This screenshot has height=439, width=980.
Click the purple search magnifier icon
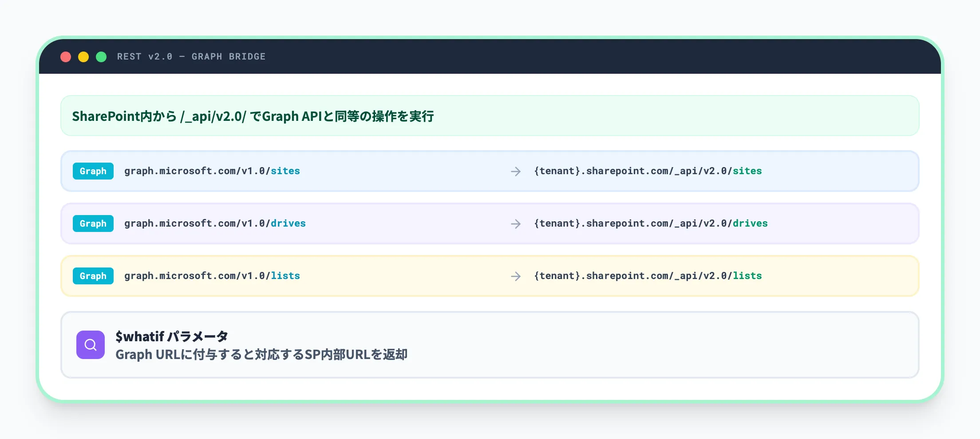[x=91, y=345]
